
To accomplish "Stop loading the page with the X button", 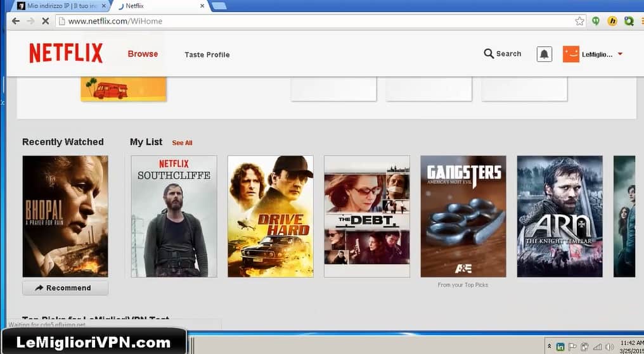I will click(x=46, y=22).
